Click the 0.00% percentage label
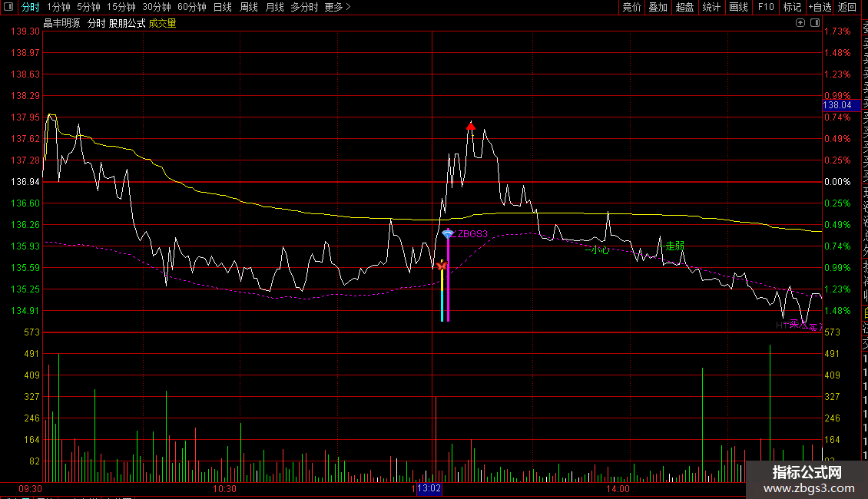The image size is (868, 499). pos(837,182)
